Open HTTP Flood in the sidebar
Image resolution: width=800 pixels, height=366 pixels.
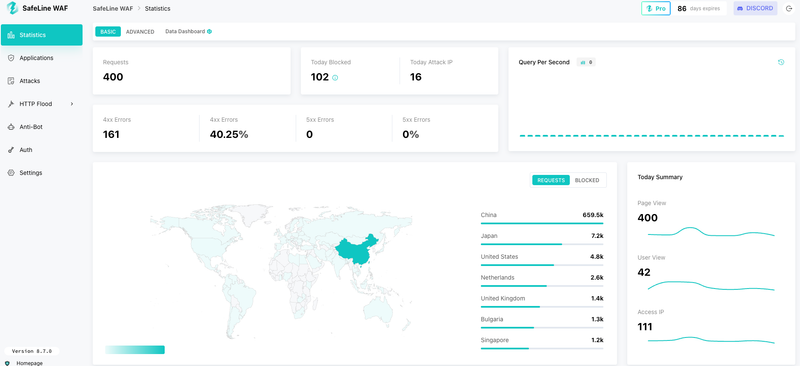tap(42, 104)
